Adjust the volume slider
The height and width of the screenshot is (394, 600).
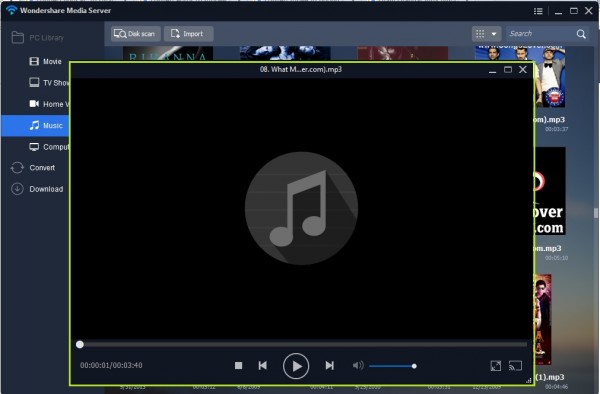(x=393, y=366)
